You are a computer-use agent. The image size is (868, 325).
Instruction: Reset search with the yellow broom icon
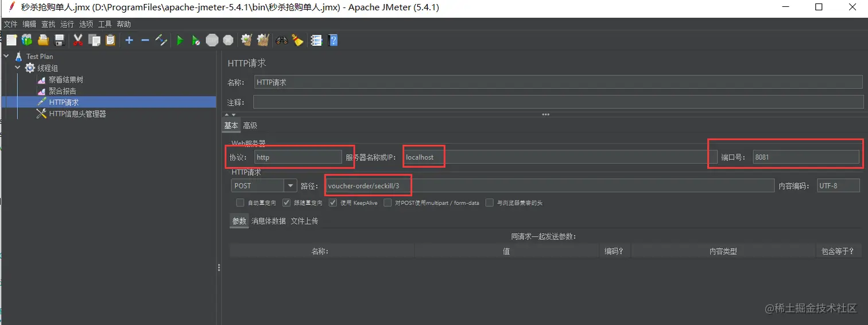(x=297, y=40)
